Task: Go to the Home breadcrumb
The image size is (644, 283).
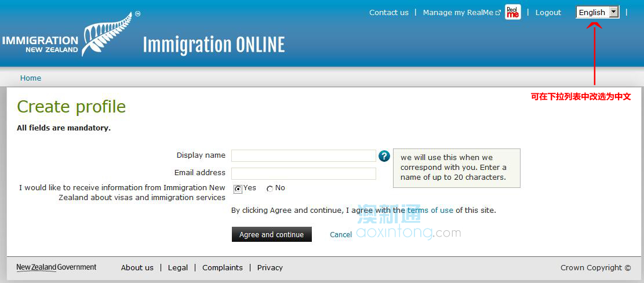Action: click(31, 78)
